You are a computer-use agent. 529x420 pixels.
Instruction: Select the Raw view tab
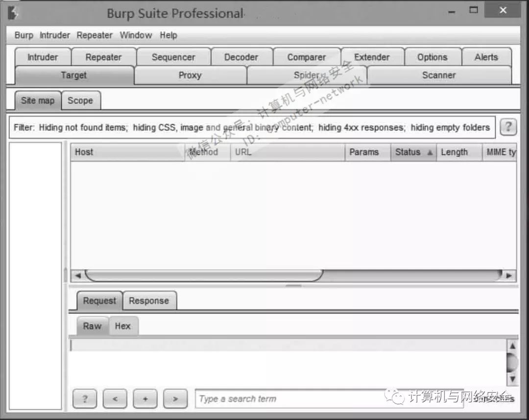[x=92, y=326]
